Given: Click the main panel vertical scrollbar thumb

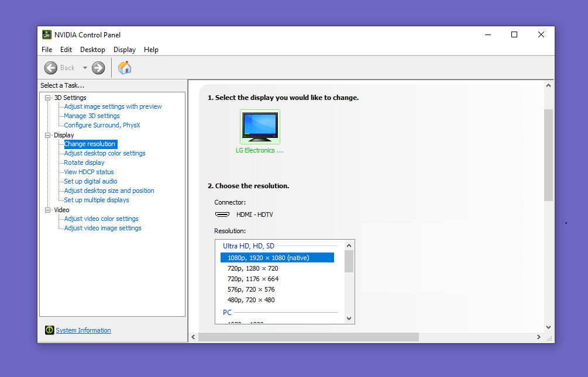Looking at the screenshot, I should (x=548, y=155).
